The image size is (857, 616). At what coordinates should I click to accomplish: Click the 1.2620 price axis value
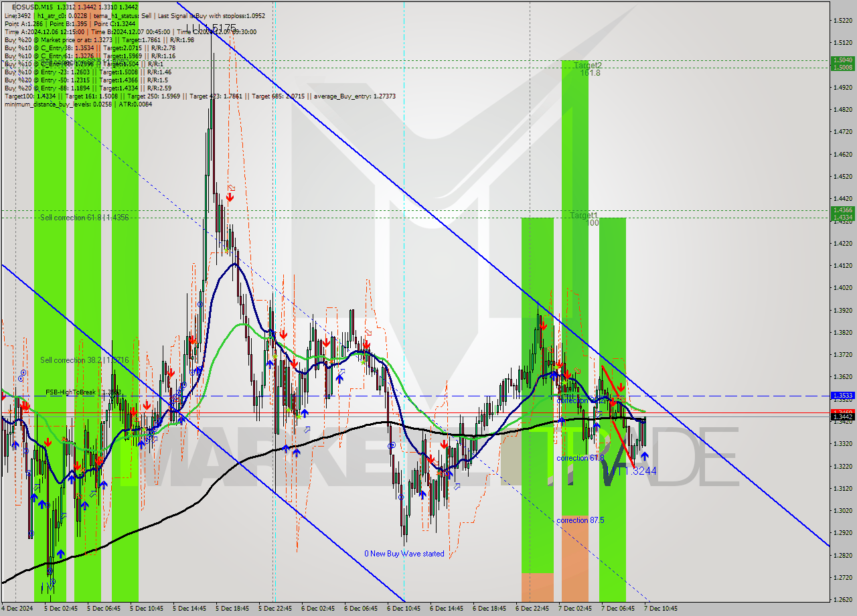[842, 599]
